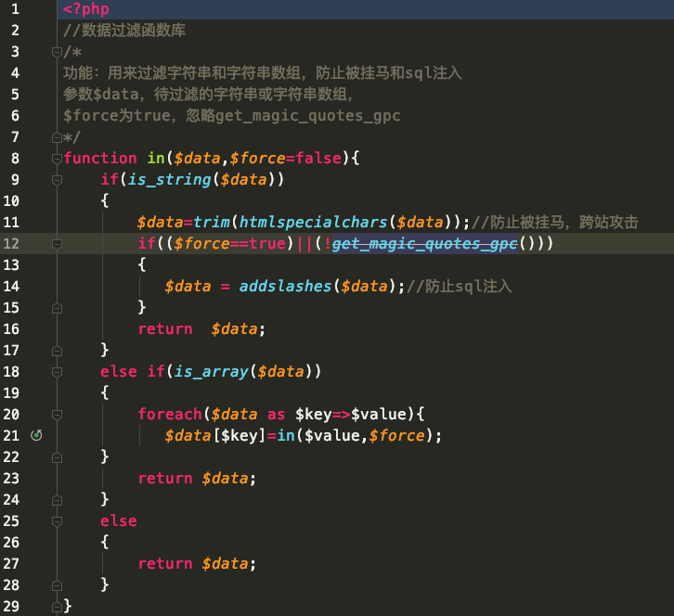The width and height of the screenshot is (674, 616).
Task: Click the function end fold marker on line 29
Action: point(57,607)
